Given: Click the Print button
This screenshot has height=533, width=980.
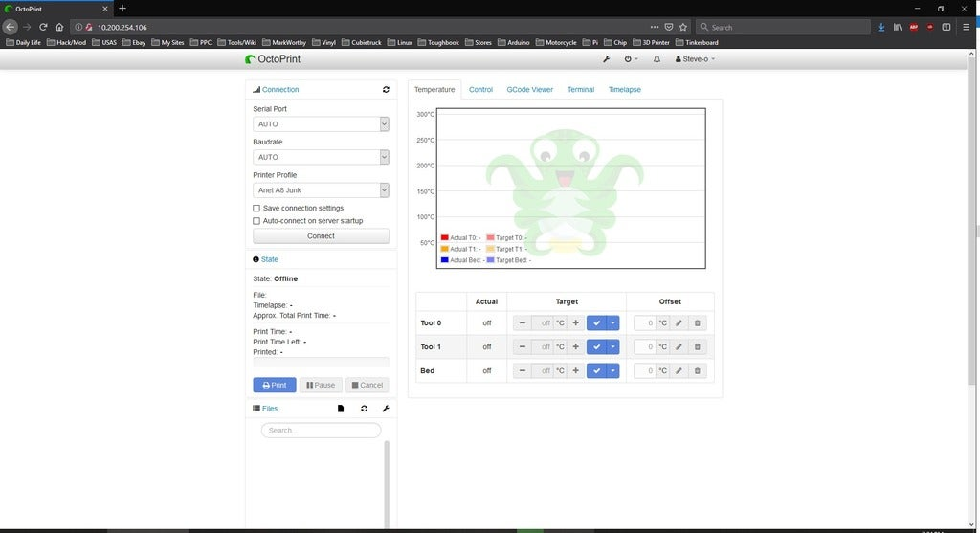Looking at the screenshot, I should tap(275, 385).
